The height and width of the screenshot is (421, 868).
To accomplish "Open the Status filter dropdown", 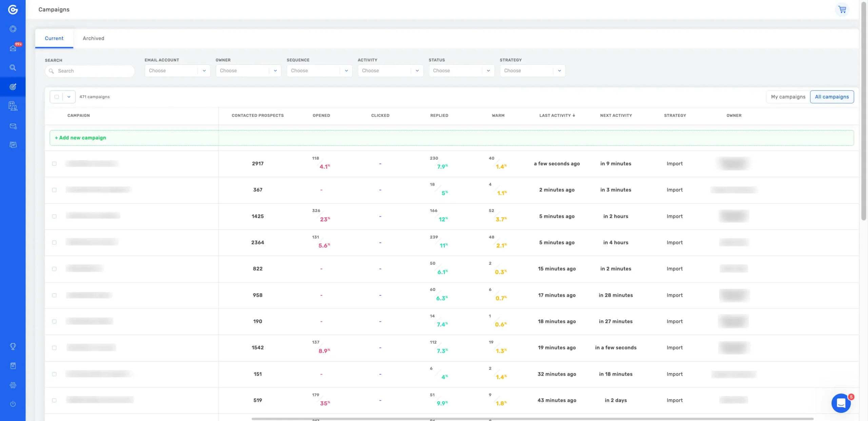I will 461,71.
